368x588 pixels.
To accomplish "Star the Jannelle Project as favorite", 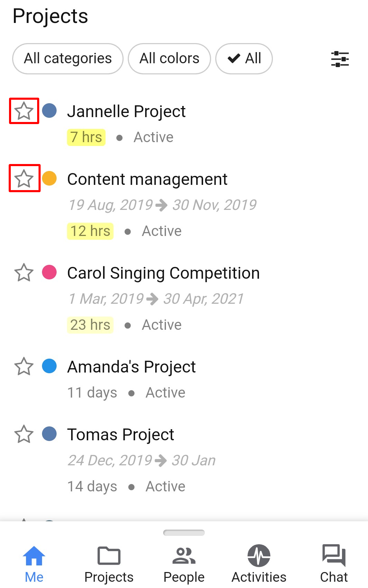I will 24,111.
